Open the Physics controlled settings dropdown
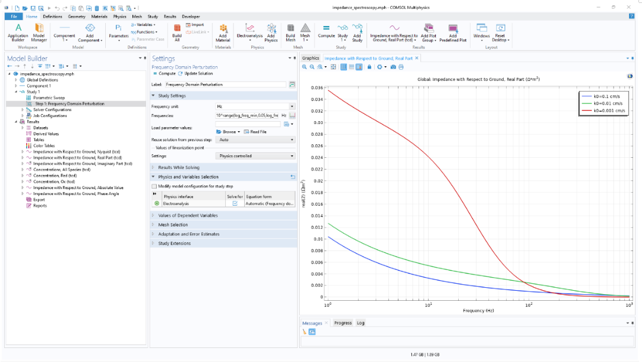Screen dimensions: 642x364 [x=255, y=156]
